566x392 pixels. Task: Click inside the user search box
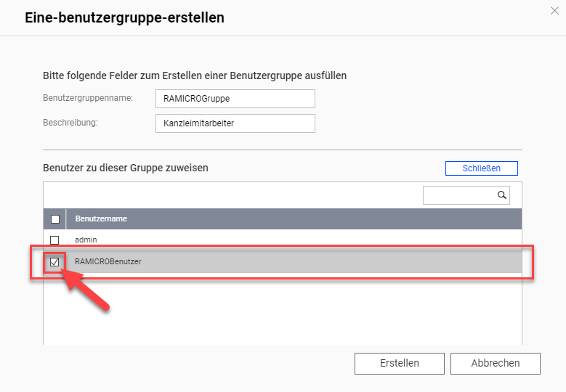(x=459, y=195)
